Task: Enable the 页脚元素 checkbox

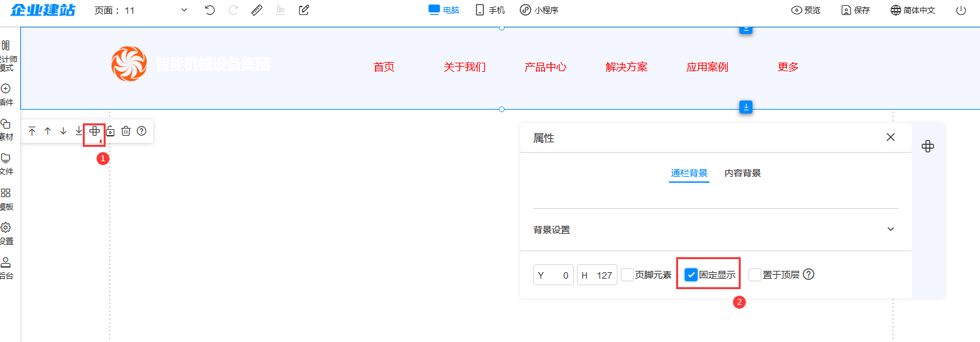Action: pos(627,275)
